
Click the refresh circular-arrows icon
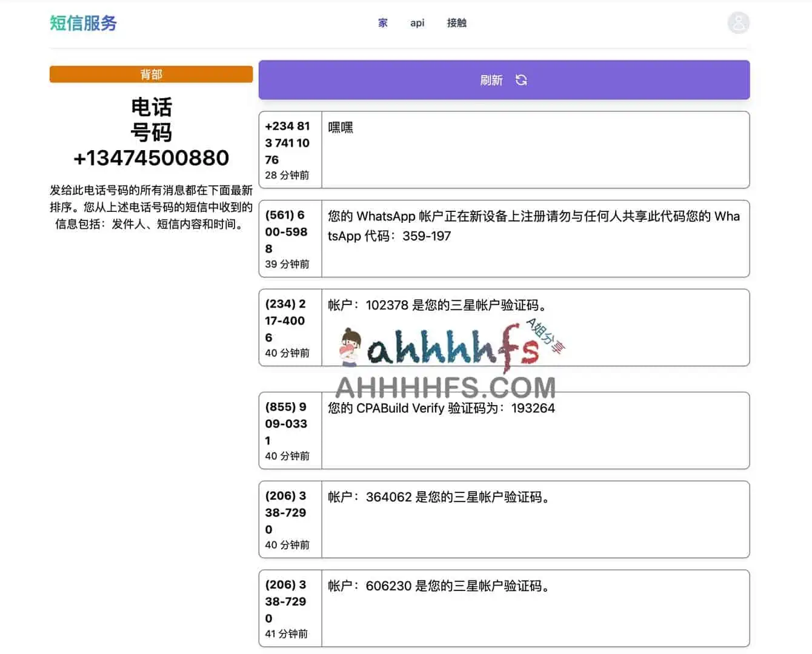click(522, 80)
